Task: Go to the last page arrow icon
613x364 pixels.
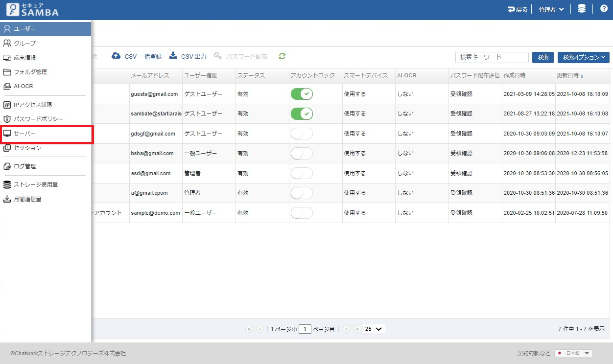Action: [x=357, y=329]
